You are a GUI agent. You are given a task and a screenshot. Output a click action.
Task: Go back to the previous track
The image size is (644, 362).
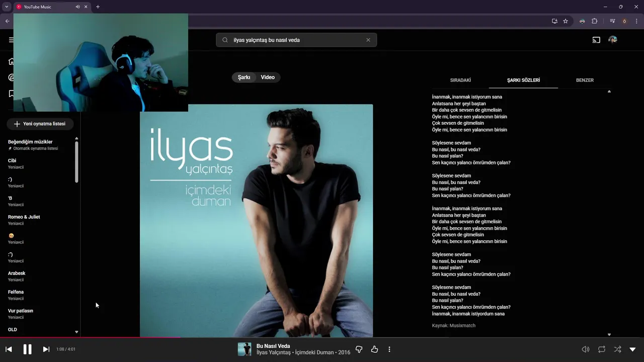(9, 349)
